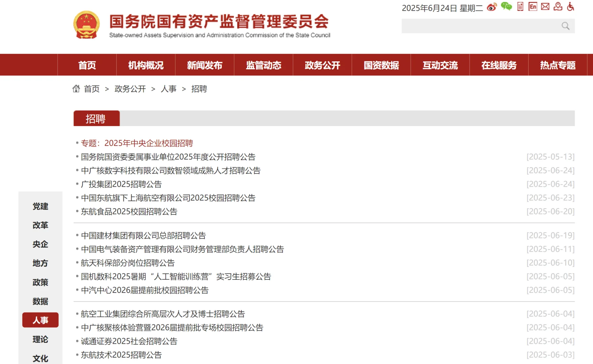This screenshot has height=364, width=593.
Task: Open 东航技术2025招聘公告
Action: coord(121,355)
